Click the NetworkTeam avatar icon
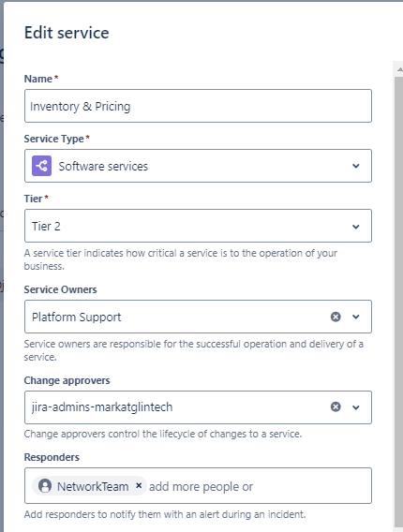Image resolution: width=403 pixels, height=532 pixels. coord(45,486)
